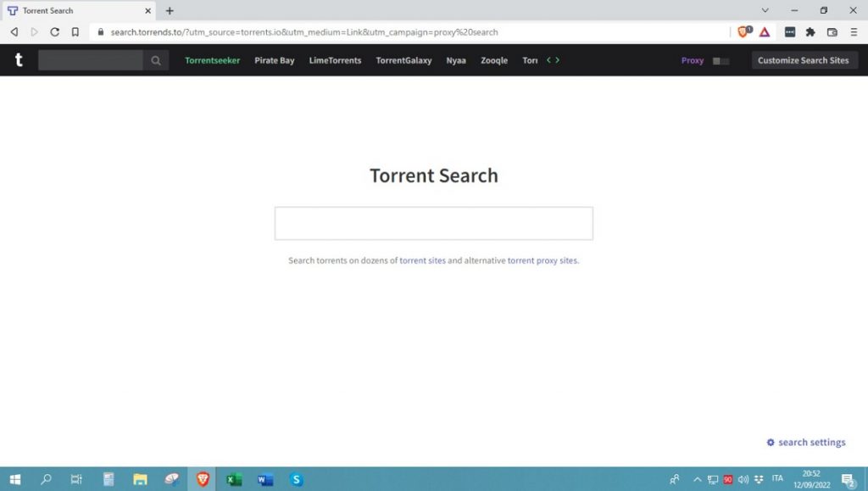This screenshot has width=868, height=491.
Task: Open the browser tab dropdown arrow
Action: [x=765, y=10]
